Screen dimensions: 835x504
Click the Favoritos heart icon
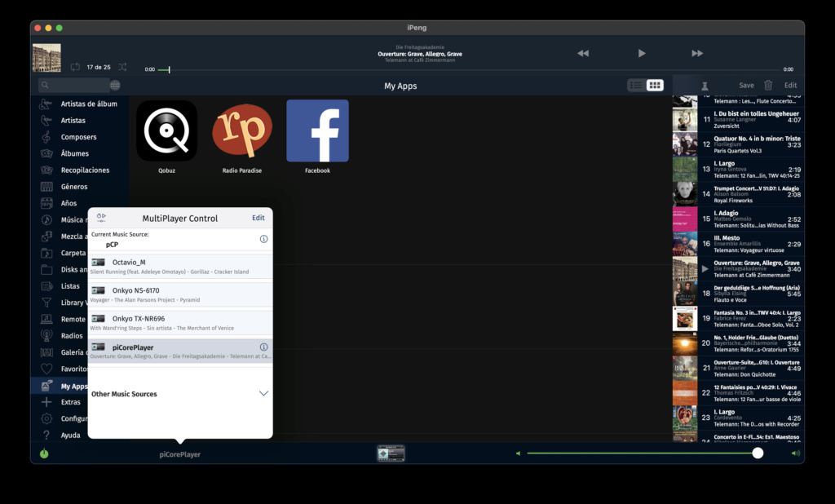pos(46,369)
